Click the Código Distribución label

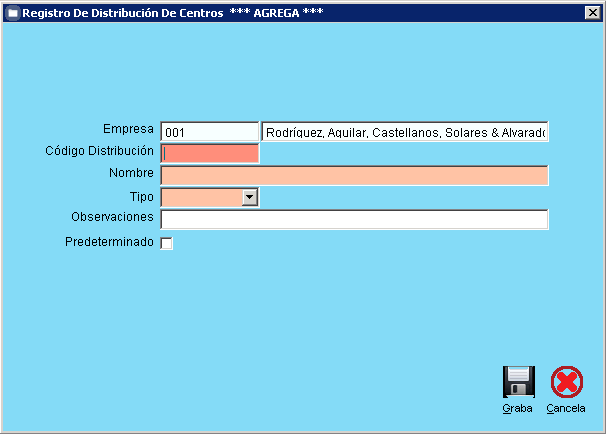pyautogui.click(x=99, y=151)
